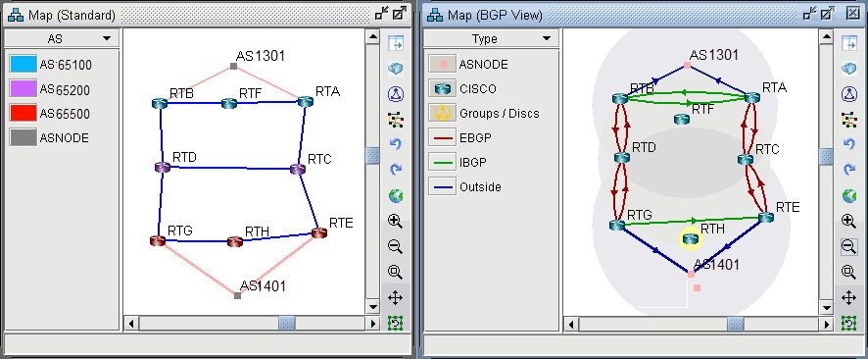Click the green rotate-selection icon in the BGP View toolbar
Screen dimensions: 868x359
point(848,322)
